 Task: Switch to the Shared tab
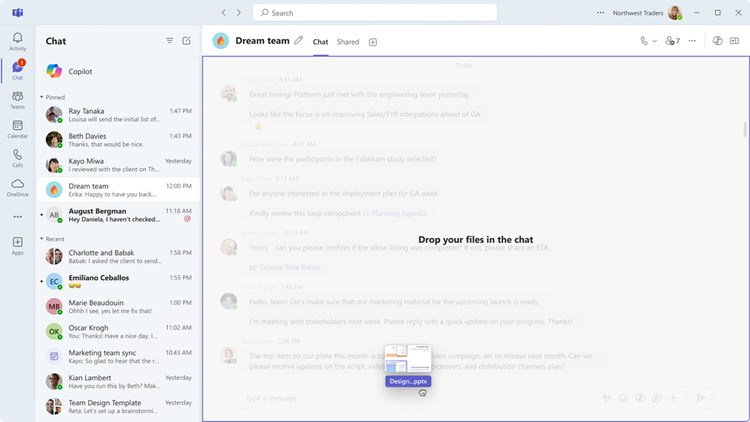pyautogui.click(x=348, y=42)
